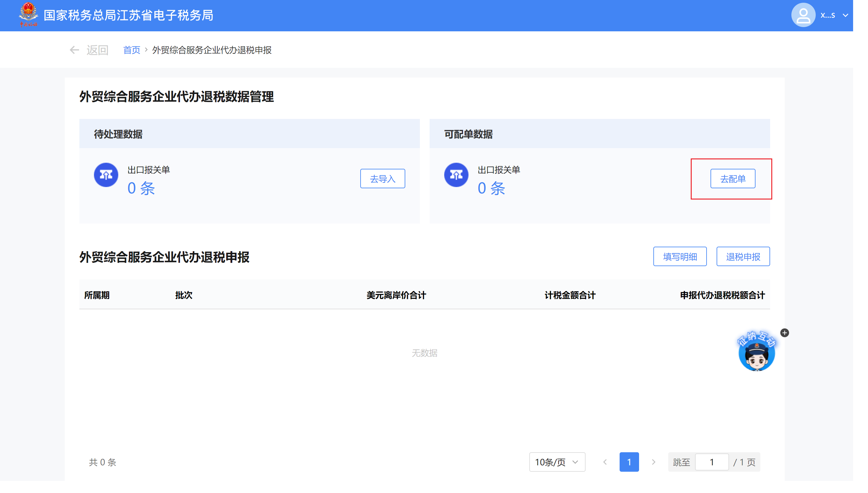Open the 10条/页 page size dropdown
868x493 pixels.
[557, 462]
